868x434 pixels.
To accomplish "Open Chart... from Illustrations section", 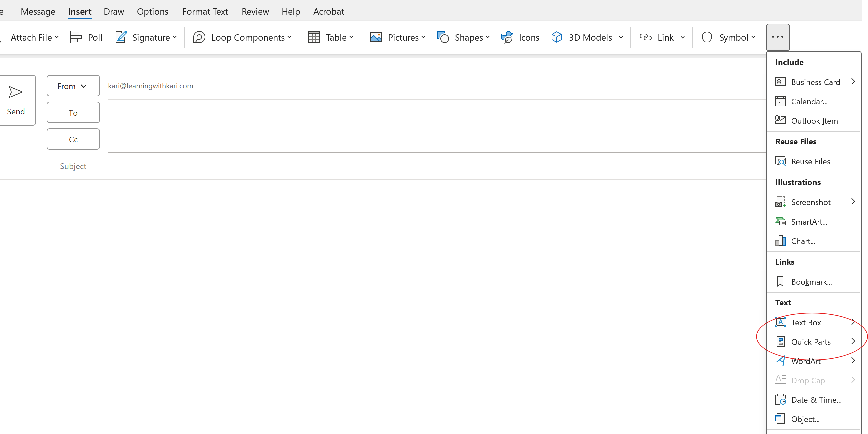I will [803, 241].
